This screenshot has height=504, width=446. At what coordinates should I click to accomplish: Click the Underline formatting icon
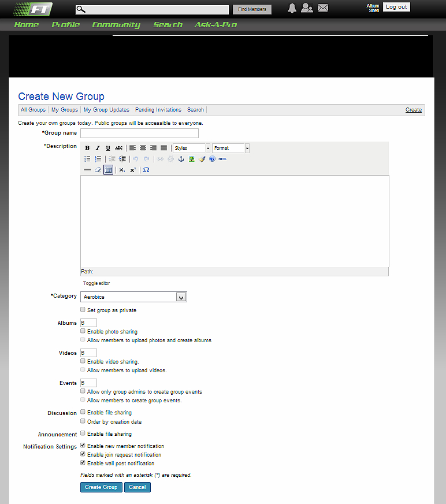(x=108, y=148)
